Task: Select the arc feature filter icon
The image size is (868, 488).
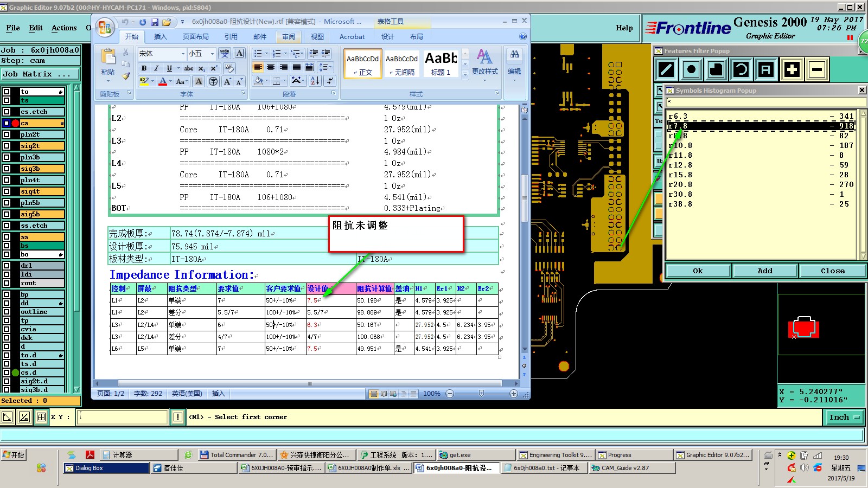Action: point(741,69)
